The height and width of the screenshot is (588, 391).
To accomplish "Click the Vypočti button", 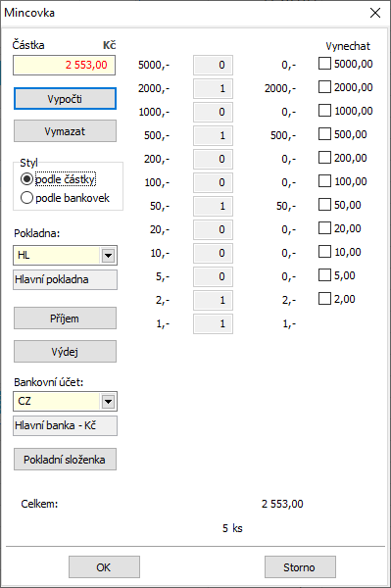I will coord(65,99).
